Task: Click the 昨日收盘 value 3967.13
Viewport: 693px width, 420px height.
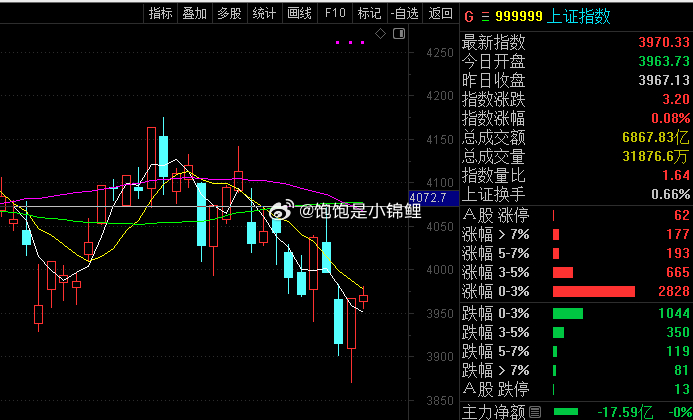Action: (x=664, y=80)
